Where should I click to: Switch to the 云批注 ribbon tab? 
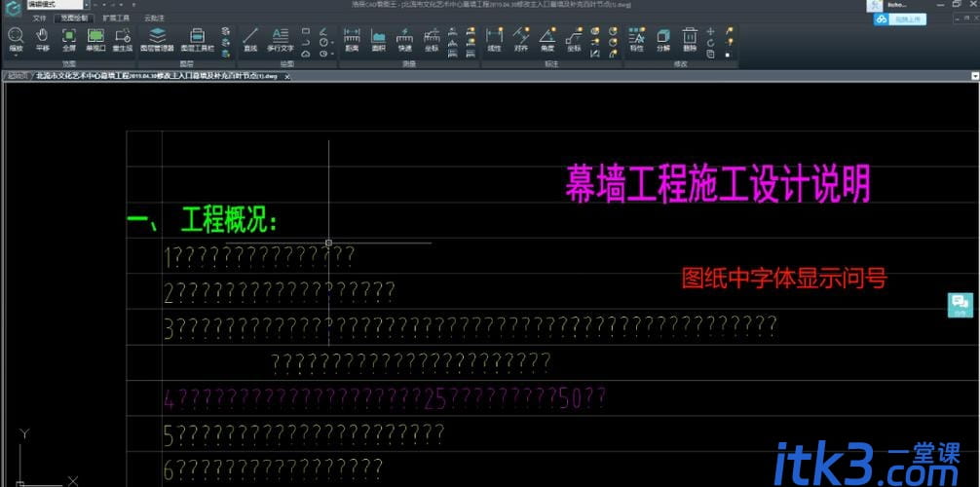tap(153, 19)
